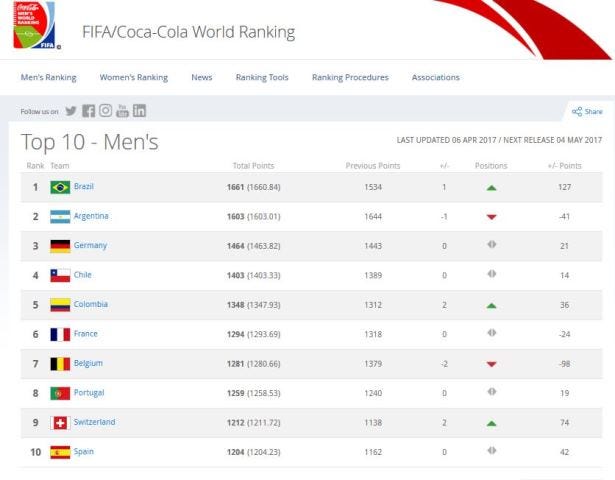The width and height of the screenshot is (615, 480).
Task: Click Germany's total points 1464 (1463.82)
Action: click(x=253, y=246)
